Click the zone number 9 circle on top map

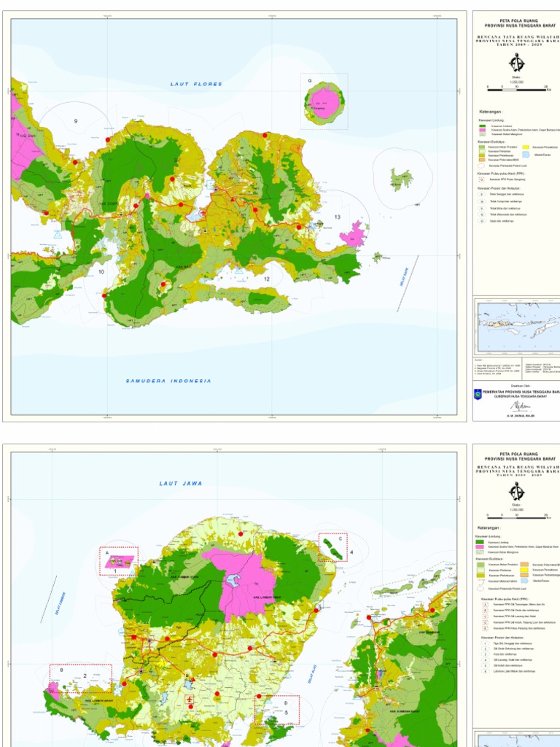(x=75, y=120)
